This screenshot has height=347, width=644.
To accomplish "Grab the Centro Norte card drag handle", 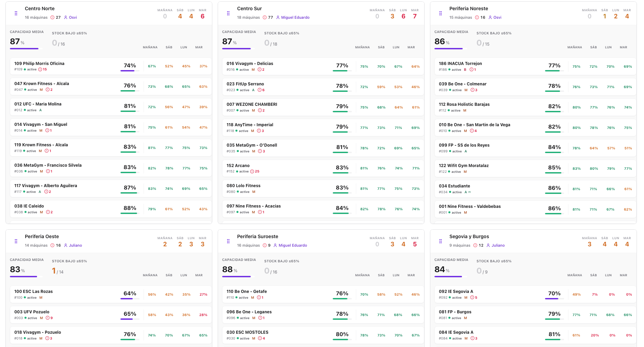I will tap(16, 13).
